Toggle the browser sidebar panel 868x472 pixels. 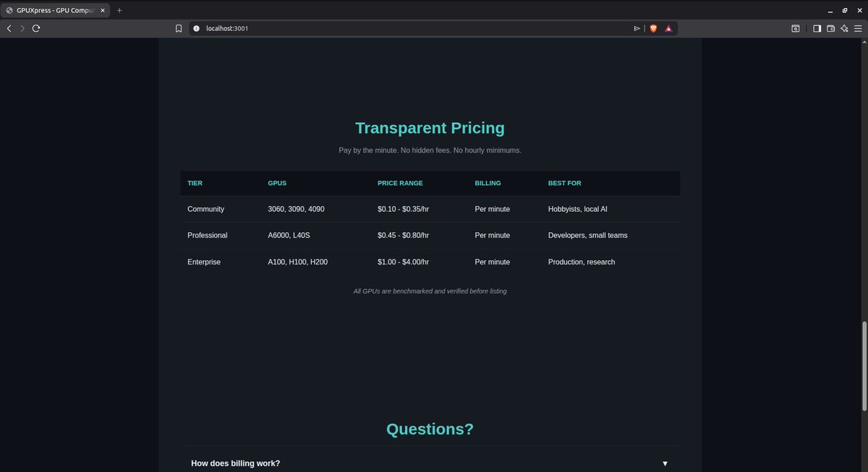pyautogui.click(x=817, y=28)
